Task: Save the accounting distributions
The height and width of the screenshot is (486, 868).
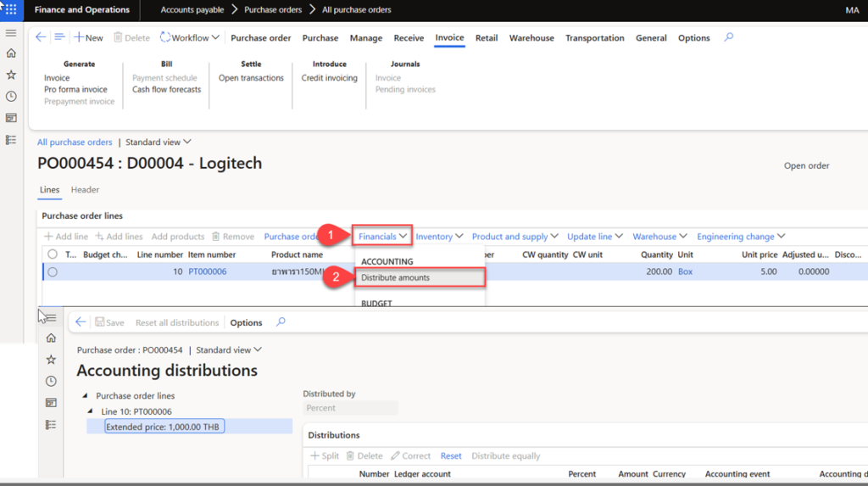Action: point(109,322)
